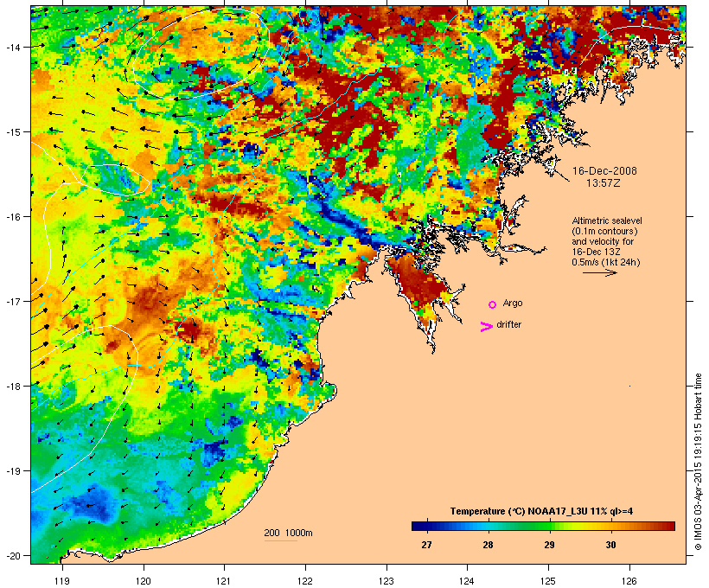Click the '-20' latitude axis label
The image size is (709, 588).
point(12,555)
